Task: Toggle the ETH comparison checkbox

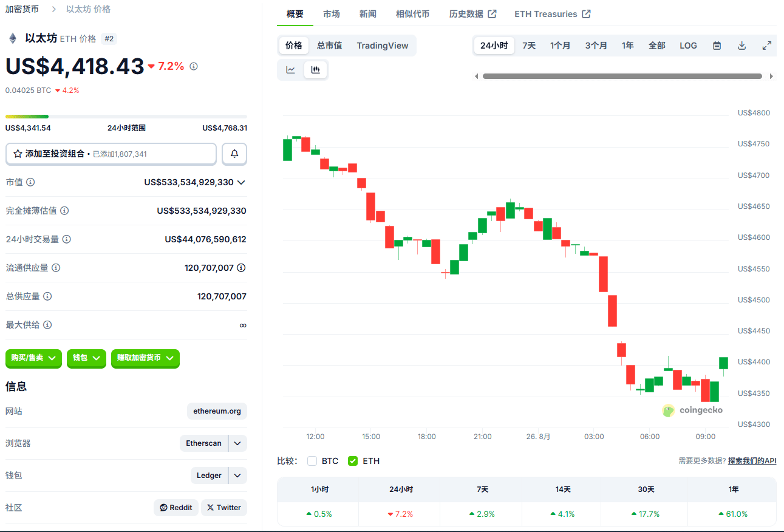Action: pos(353,461)
